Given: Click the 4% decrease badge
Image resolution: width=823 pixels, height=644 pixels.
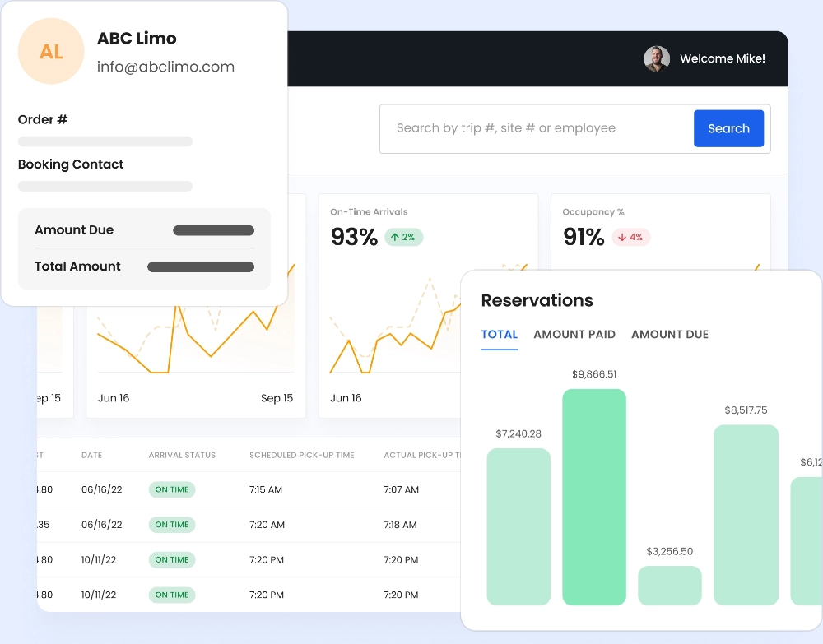Looking at the screenshot, I should (x=631, y=237).
